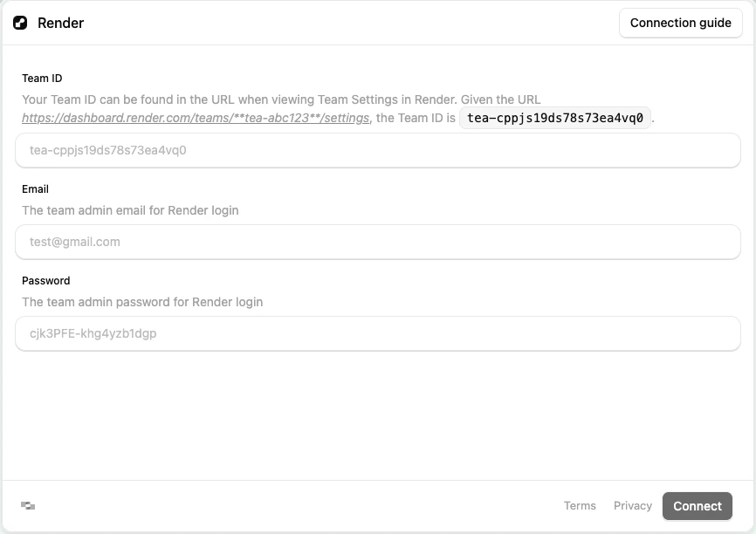Open the Privacy link
756x534 pixels.
633,505
